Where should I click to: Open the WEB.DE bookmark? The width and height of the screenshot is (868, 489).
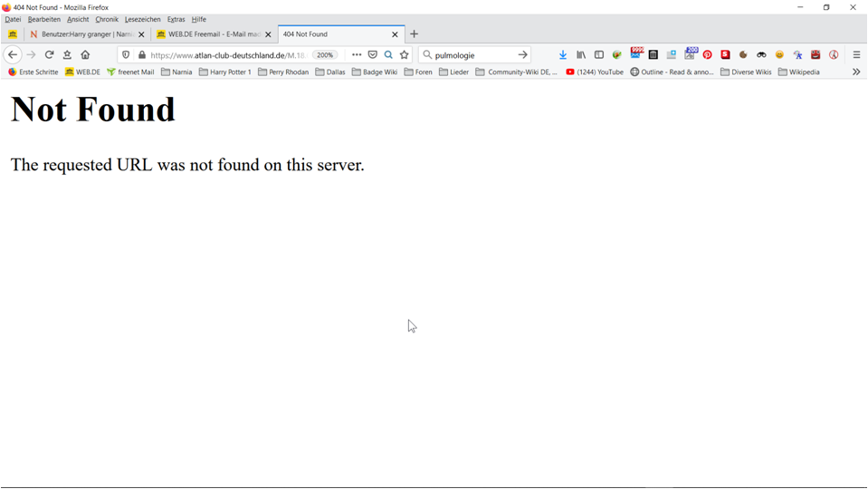[x=82, y=72]
